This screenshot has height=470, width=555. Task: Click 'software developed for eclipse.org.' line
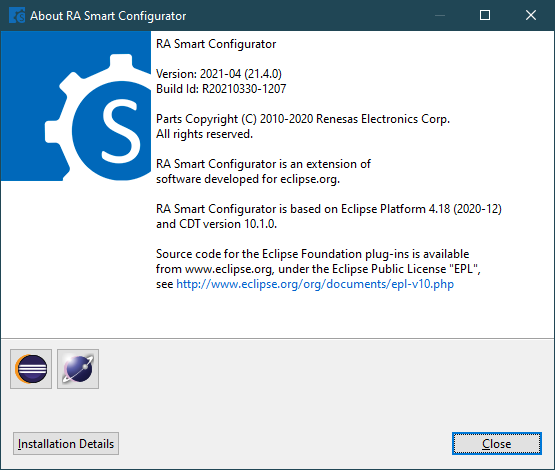coord(248,179)
